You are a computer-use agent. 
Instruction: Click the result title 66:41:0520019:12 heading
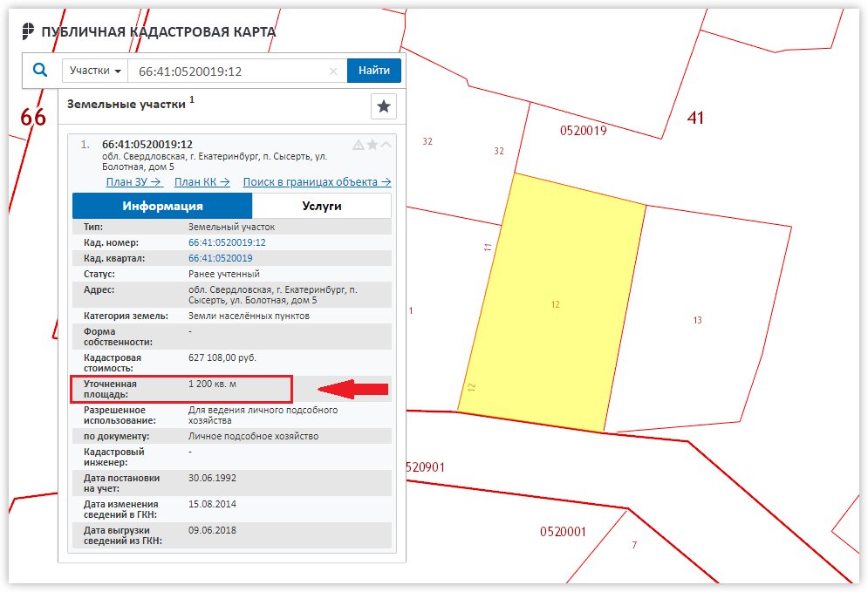(147, 145)
